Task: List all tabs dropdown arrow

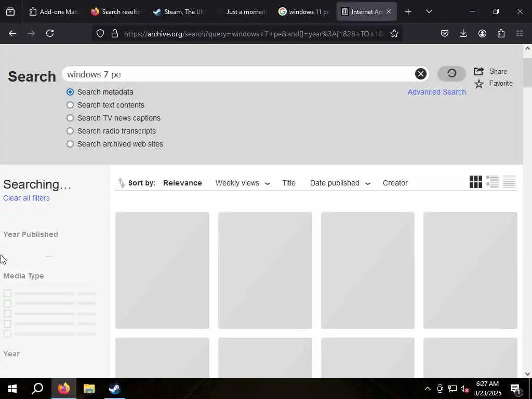Action: (429, 12)
